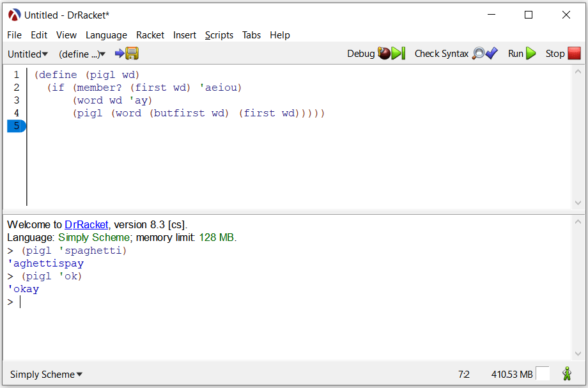Follow the DrRacket hyperlink in welcome message
Viewport: 588px width, 388px height.
click(x=86, y=225)
